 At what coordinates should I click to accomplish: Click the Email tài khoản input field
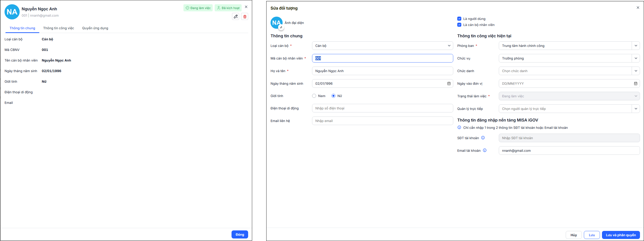(569, 151)
